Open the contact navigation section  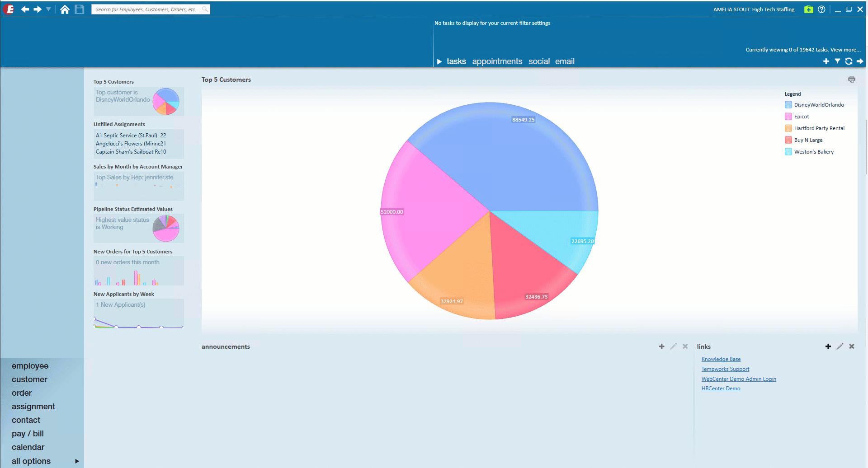click(x=26, y=420)
